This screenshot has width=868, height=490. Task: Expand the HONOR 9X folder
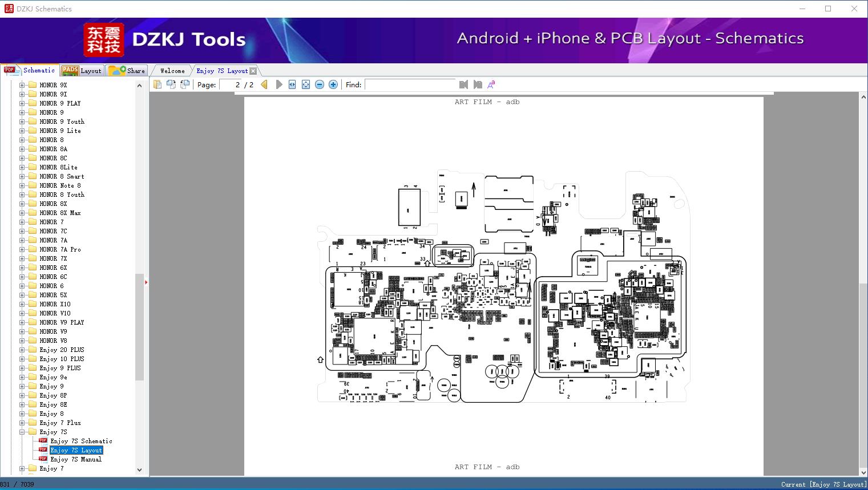(x=22, y=85)
